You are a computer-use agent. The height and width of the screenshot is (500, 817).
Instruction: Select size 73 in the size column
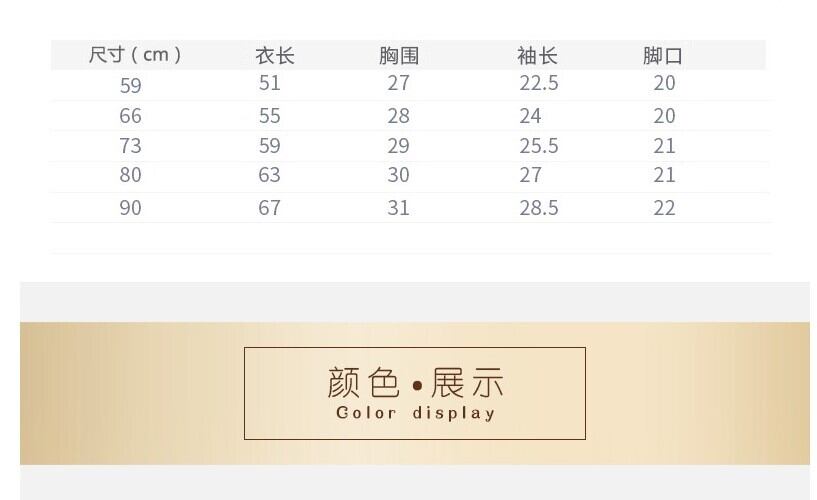click(x=131, y=146)
